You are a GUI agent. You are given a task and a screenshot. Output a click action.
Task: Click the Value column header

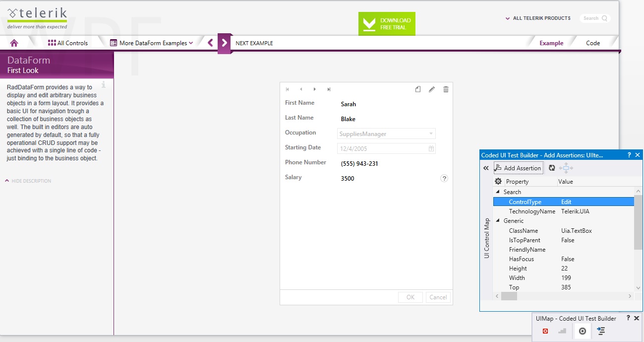tap(566, 182)
